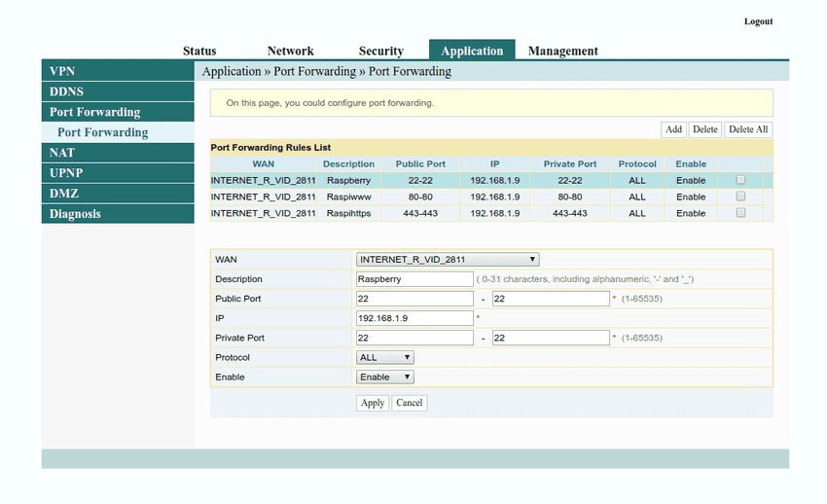Screen dimensions: 827x504
Task: Open the VPN sidebar section
Action: (118, 71)
